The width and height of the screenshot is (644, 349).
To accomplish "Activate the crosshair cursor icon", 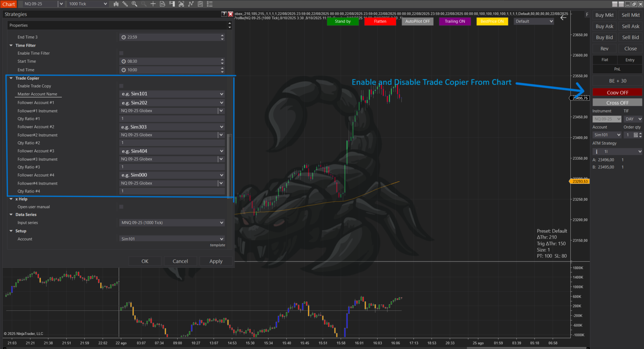I will 153,4.
